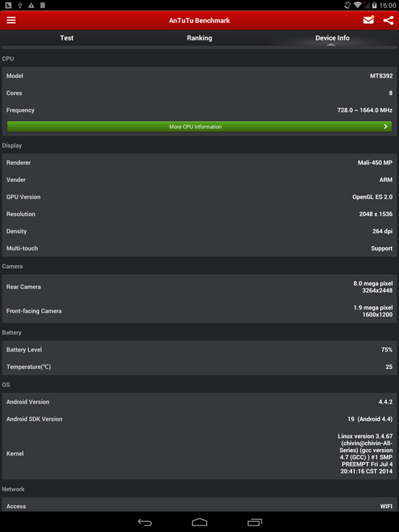Switch to the Test tab
This screenshot has height=532, width=399.
point(66,38)
